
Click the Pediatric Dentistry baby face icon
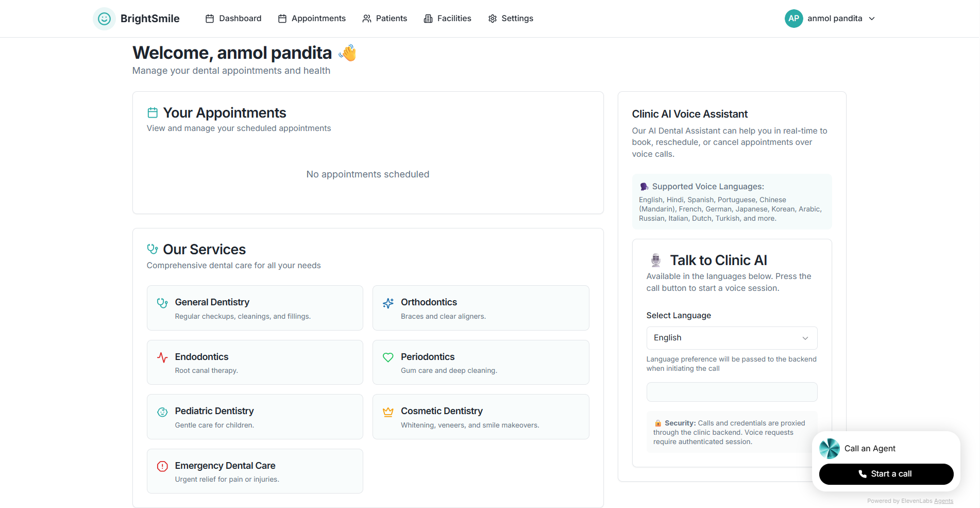coord(162,412)
